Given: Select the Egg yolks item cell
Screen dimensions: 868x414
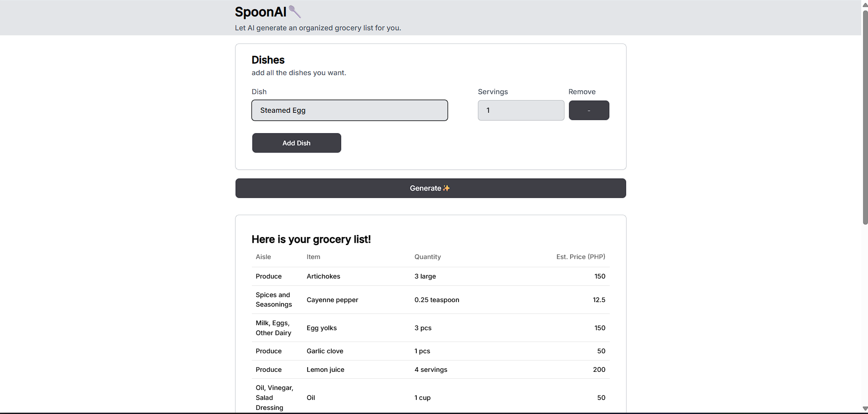Looking at the screenshot, I should [322, 328].
